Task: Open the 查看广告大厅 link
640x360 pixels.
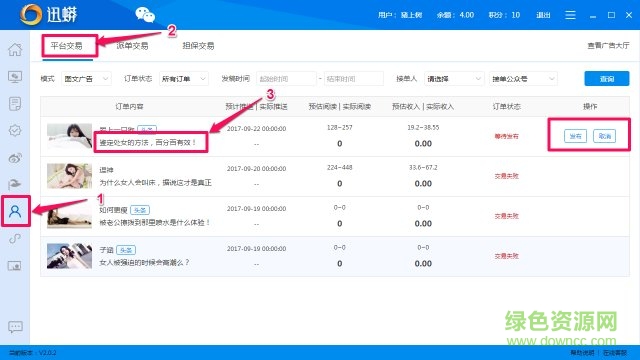Action: coord(608,46)
